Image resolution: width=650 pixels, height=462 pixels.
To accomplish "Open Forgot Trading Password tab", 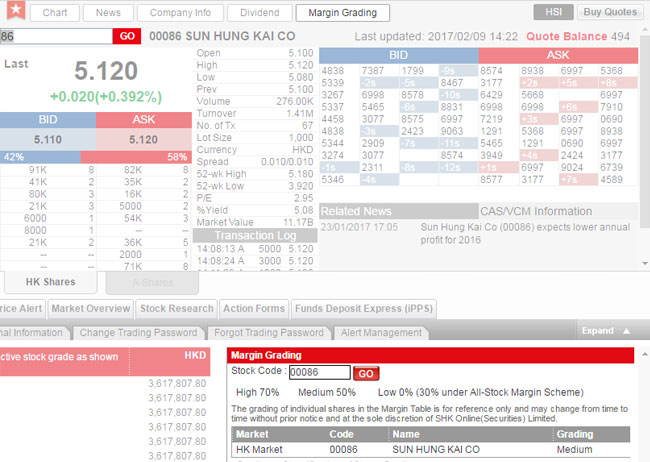I will coord(269,333).
